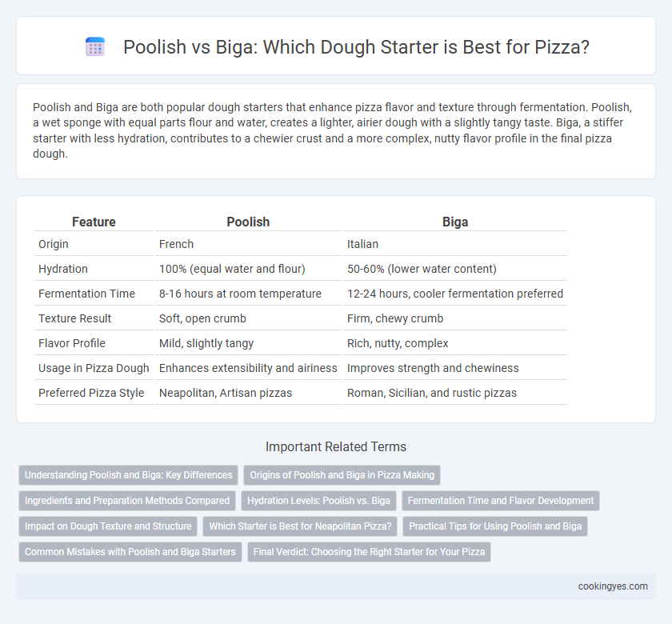Select the 'Hydration' table row label
This screenshot has height=624, width=672.
63,269
